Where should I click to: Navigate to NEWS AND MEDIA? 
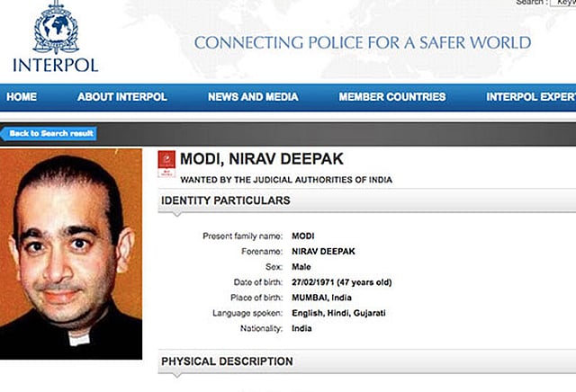(x=253, y=97)
